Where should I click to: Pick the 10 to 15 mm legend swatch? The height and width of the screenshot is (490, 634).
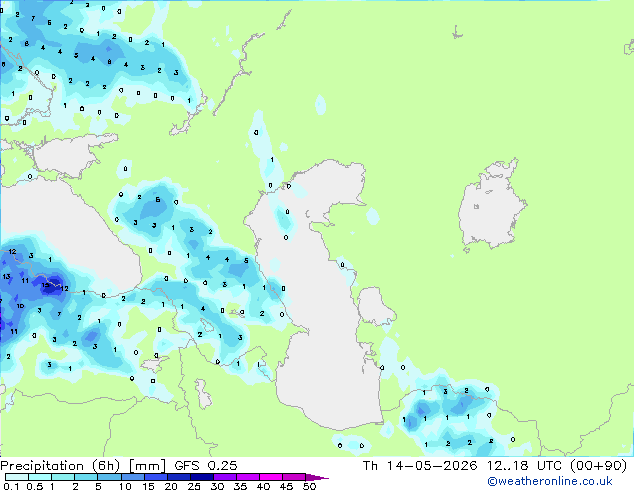[132, 477]
